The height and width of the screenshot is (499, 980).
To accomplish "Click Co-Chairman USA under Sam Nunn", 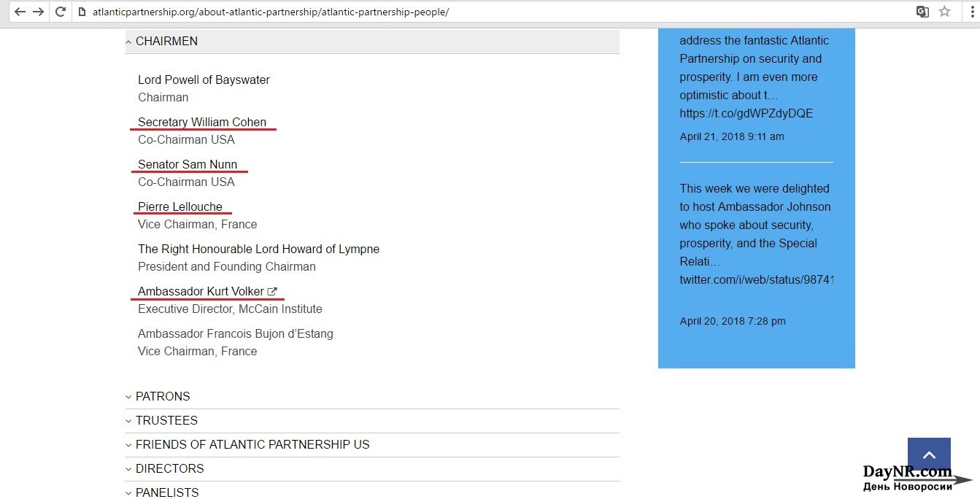I will 186,182.
